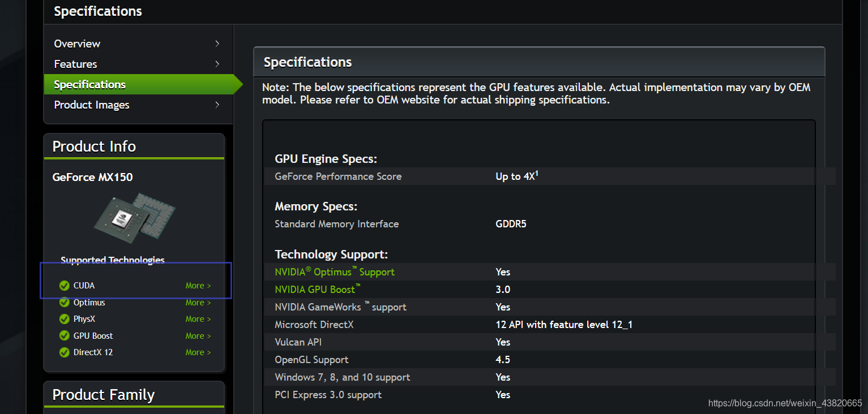Click the More link for PhysX
The image size is (868, 414).
click(x=198, y=319)
